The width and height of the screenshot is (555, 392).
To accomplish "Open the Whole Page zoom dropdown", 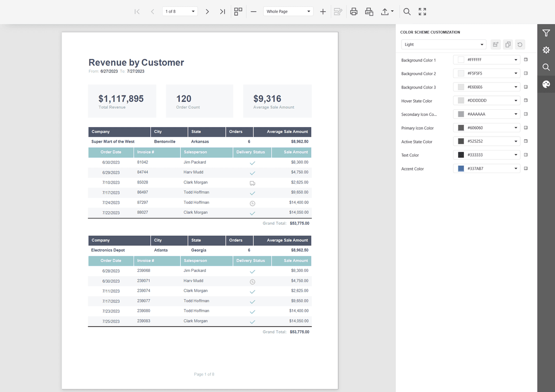I will click(288, 11).
